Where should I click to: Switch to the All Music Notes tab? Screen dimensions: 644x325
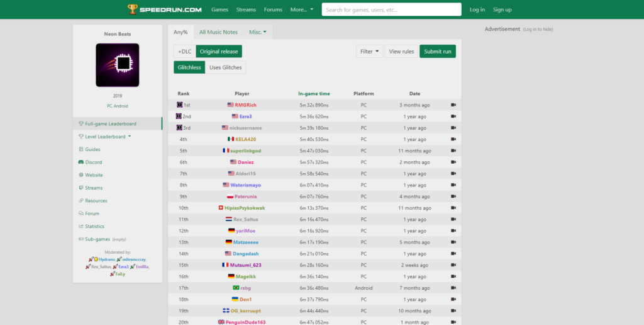point(218,32)
